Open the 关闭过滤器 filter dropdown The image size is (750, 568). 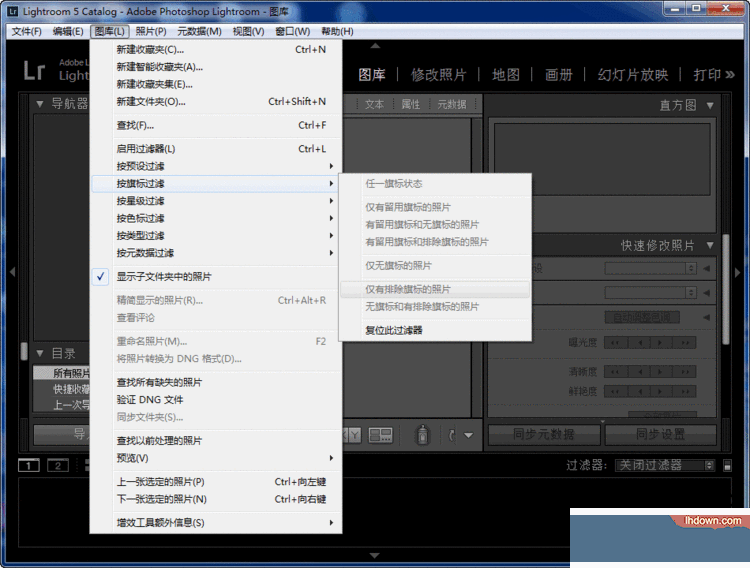[x=665, y=465]
